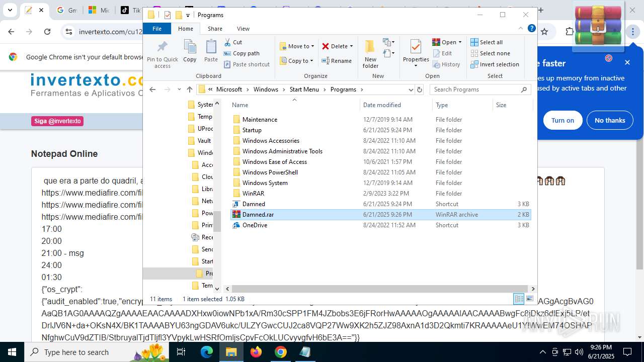Open Microsoft Edge from the taskbar
The width and height of the screenshot is (644, 362).
pyautogui.click(x=207, y=352)
